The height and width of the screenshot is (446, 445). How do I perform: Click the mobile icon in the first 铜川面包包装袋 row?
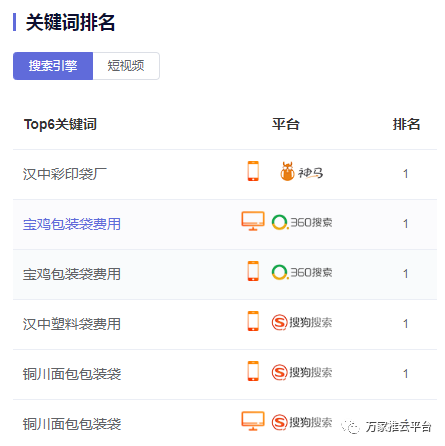(253, 371)
